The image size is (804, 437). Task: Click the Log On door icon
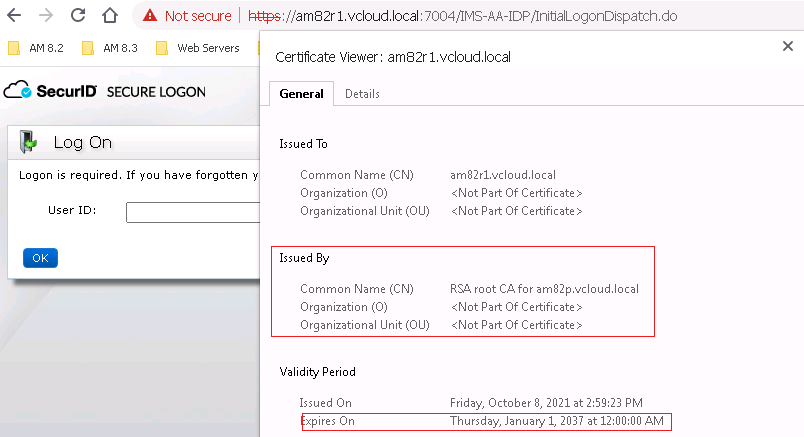click(28, 142)
